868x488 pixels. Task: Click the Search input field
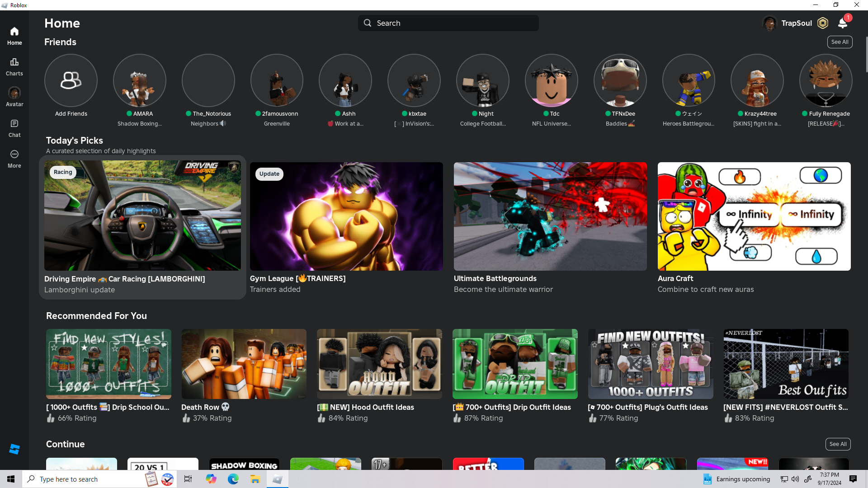[448, 23]
